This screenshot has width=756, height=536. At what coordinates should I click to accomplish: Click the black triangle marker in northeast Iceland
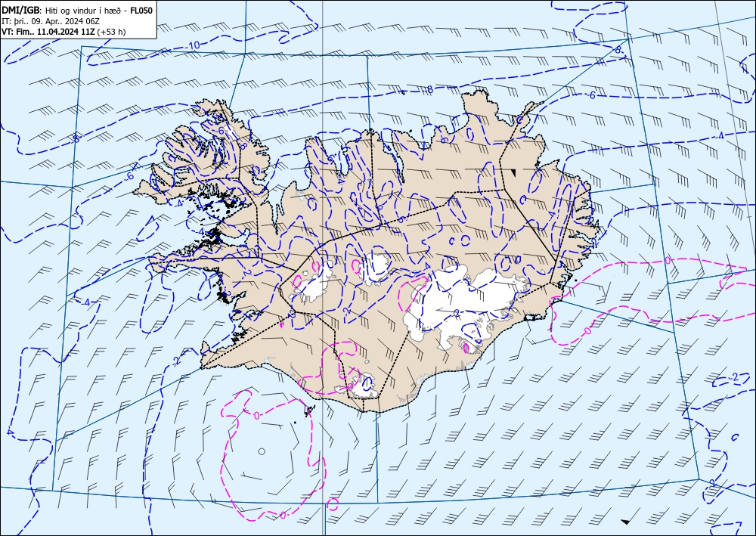point(514,172)
